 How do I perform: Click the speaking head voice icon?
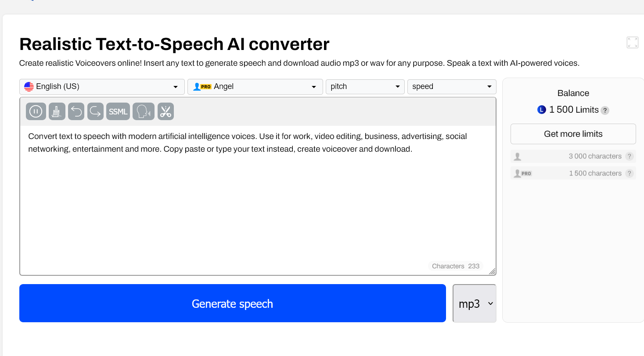pos(144,111)
